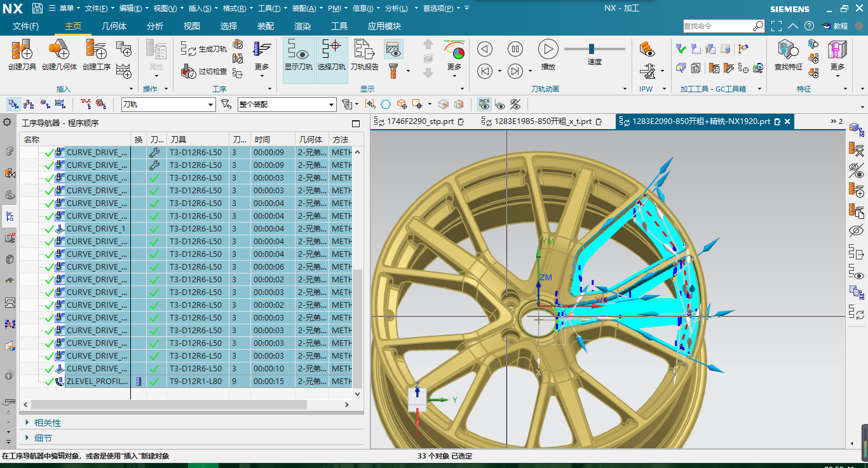Viewport: 868px width, 468px height.
Task: Open the Operation Navigator sidebar tab icon
Action: (10, 216)
